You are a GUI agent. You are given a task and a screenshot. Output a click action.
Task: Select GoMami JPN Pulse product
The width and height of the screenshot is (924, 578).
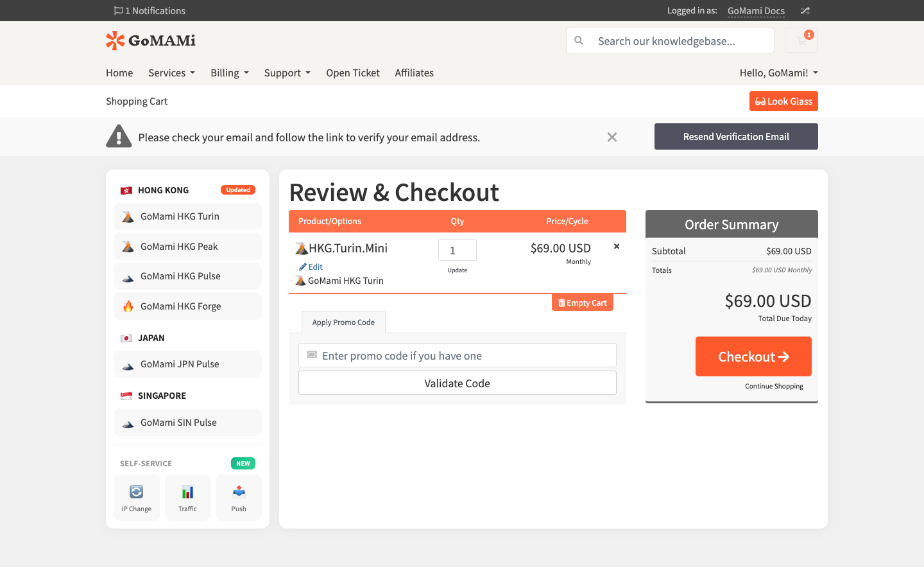click(x=187, y=364)
